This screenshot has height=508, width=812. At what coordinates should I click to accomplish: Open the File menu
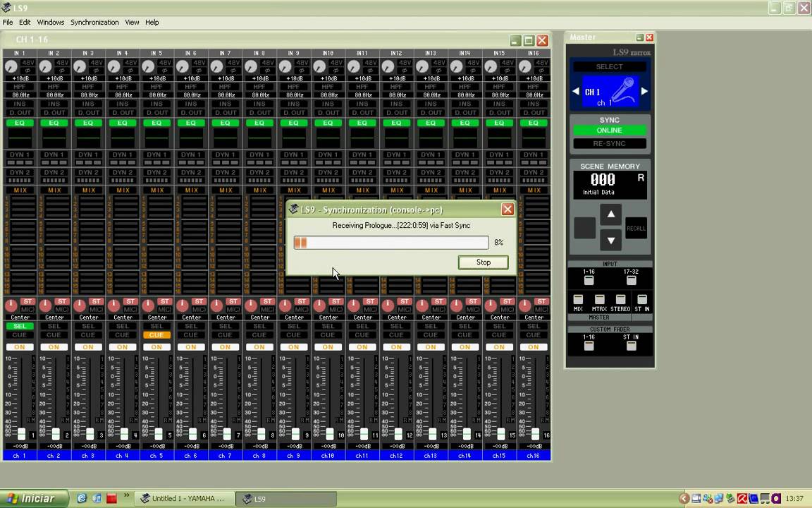coord(8,23)
